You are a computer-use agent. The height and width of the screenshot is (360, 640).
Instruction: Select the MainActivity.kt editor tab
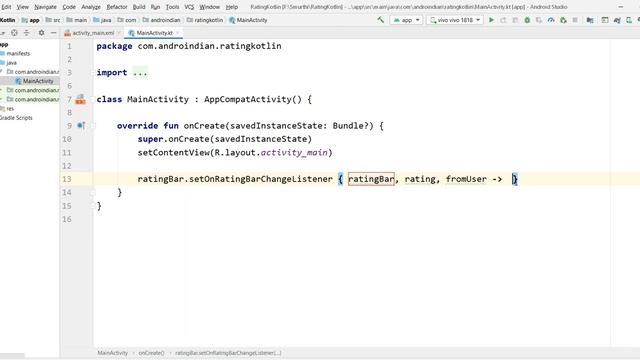[154, 33]
